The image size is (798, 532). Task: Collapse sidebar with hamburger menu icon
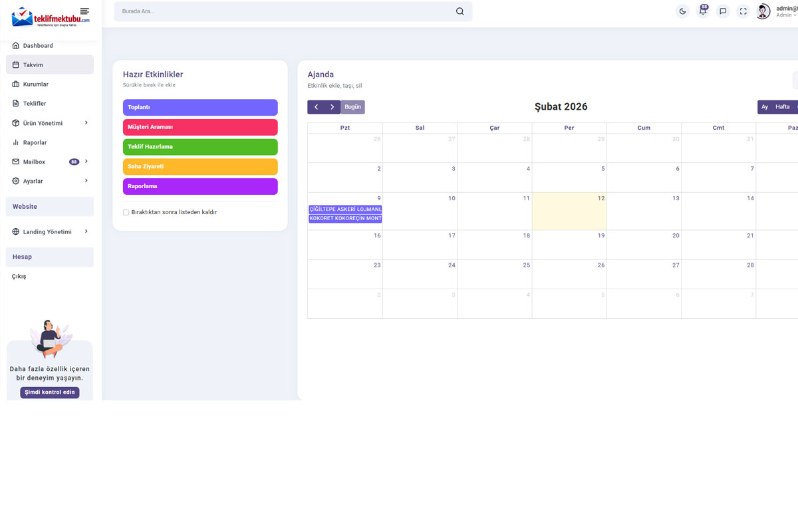pyautogui.click(x=84, y=11)
